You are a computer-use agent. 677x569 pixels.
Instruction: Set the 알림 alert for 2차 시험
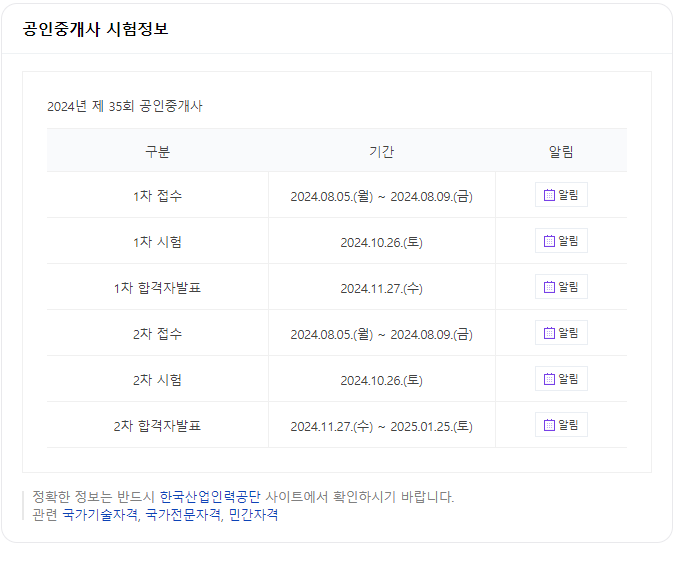pos(561,379)
